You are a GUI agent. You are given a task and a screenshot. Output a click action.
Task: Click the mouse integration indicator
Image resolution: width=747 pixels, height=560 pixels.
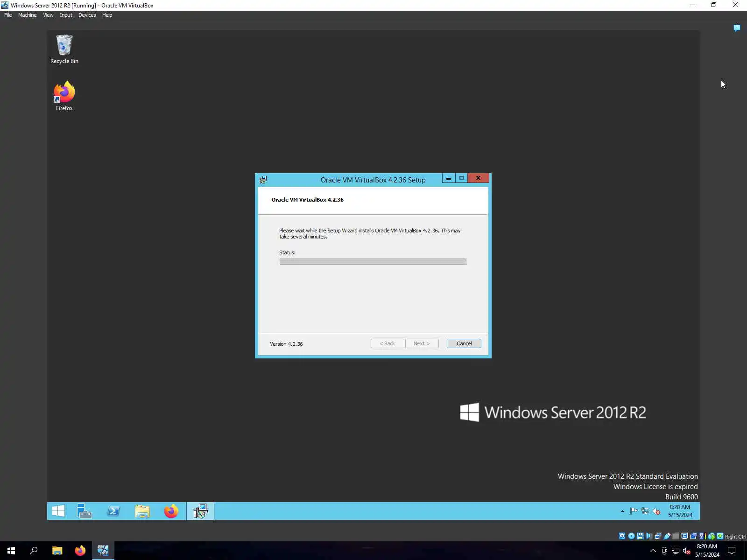pos(712,536)
